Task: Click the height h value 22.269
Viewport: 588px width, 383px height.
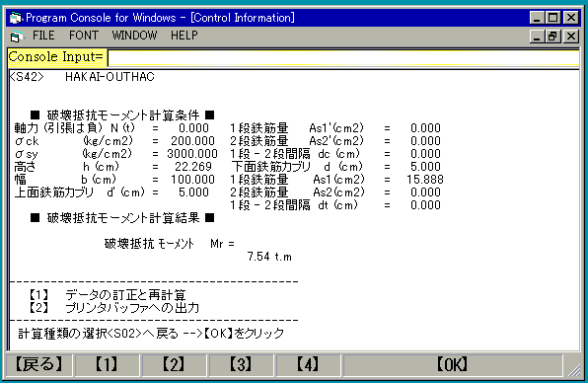Action: click(193, 167)
